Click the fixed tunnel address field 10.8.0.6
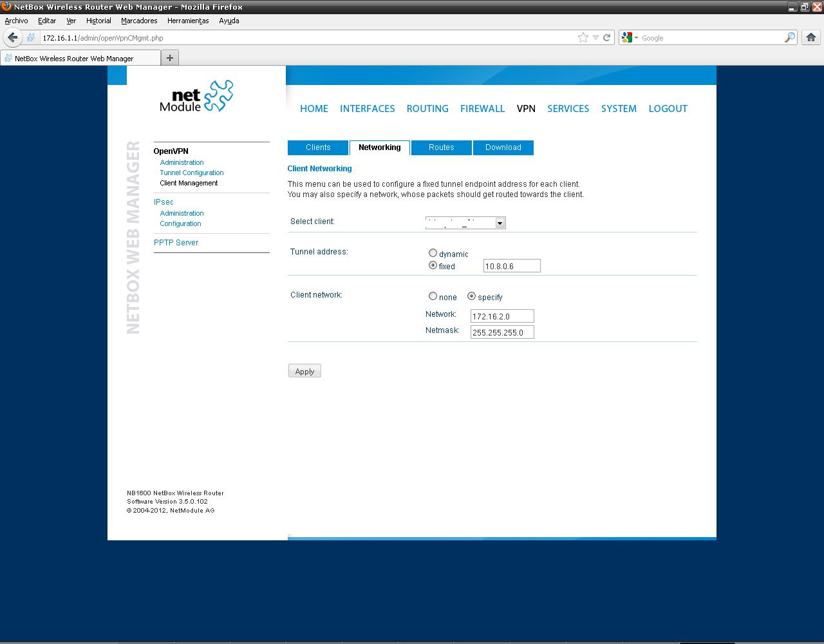The image size is (824, 644). [x=512, y=266]
